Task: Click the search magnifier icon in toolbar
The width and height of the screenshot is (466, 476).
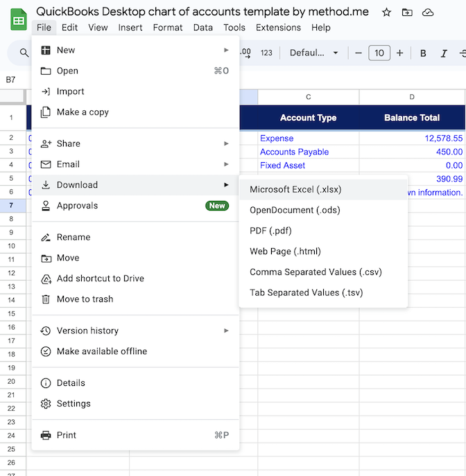Action: 24,53
